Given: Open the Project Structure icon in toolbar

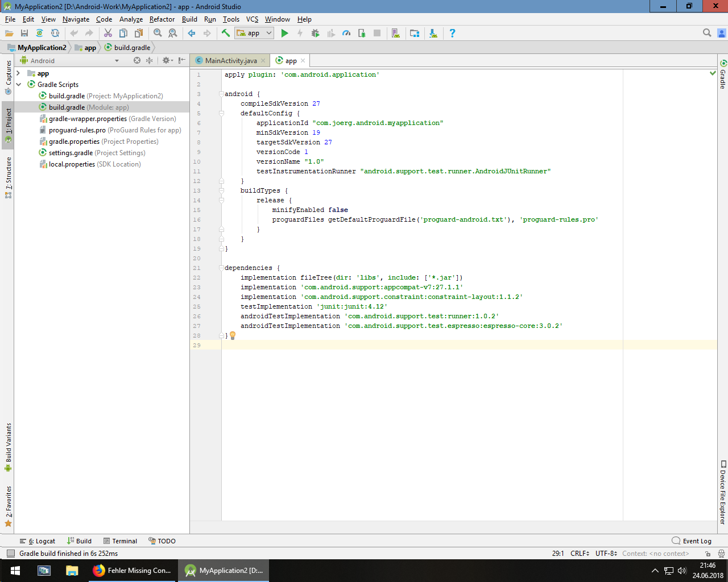Looking at the screenshot, I should (x=415, y=34).
